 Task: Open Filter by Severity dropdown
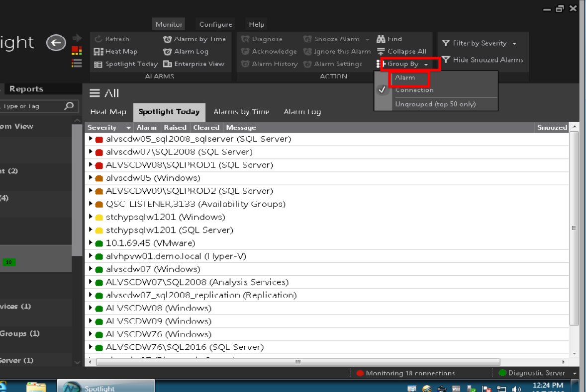point(479,43)
